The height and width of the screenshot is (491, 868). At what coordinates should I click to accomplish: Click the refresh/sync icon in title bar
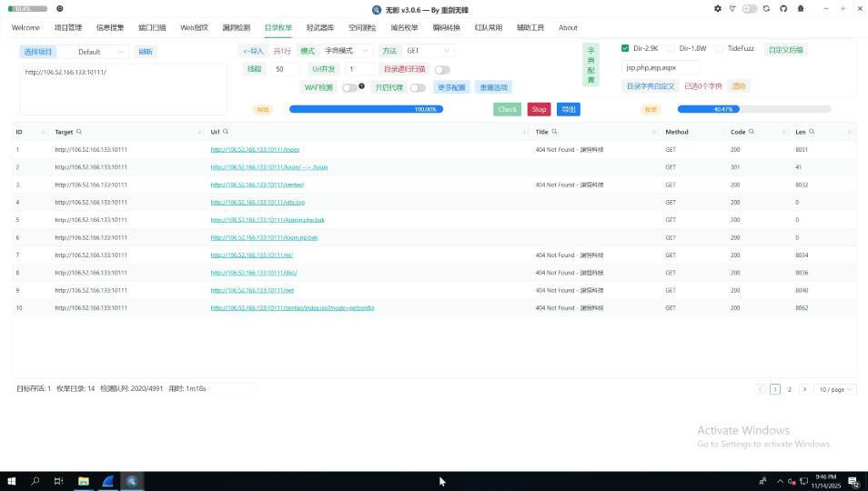tap(766, 9)
